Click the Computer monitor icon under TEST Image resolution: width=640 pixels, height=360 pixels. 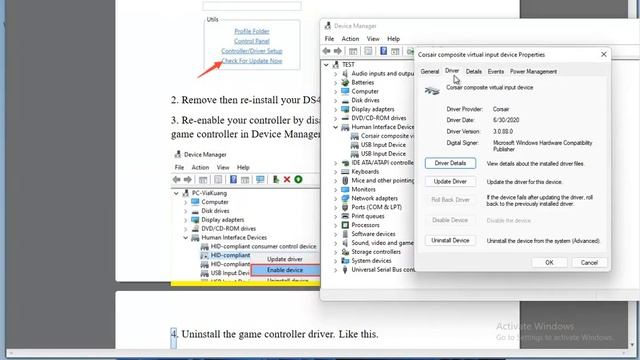click(345, 91)
